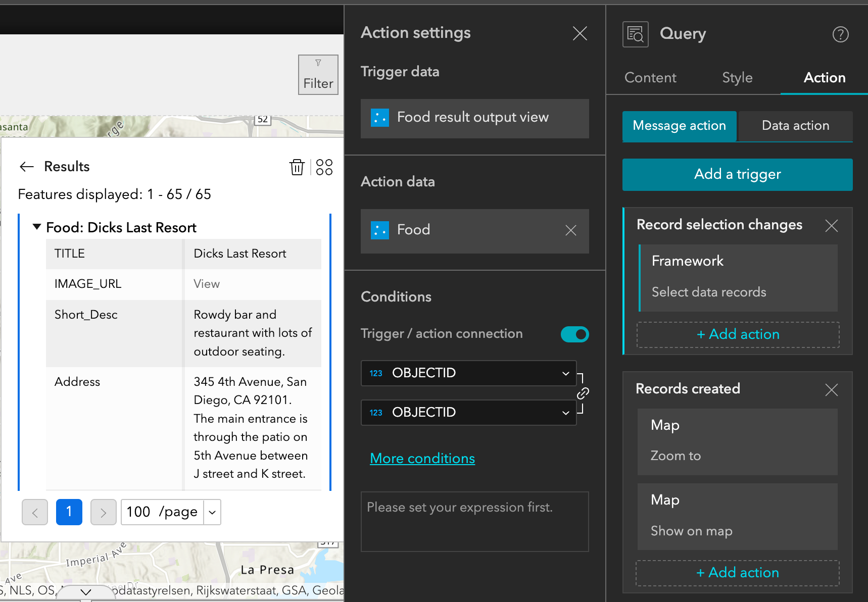
Task: Add an action under Records created
Action: coord(737,573)
